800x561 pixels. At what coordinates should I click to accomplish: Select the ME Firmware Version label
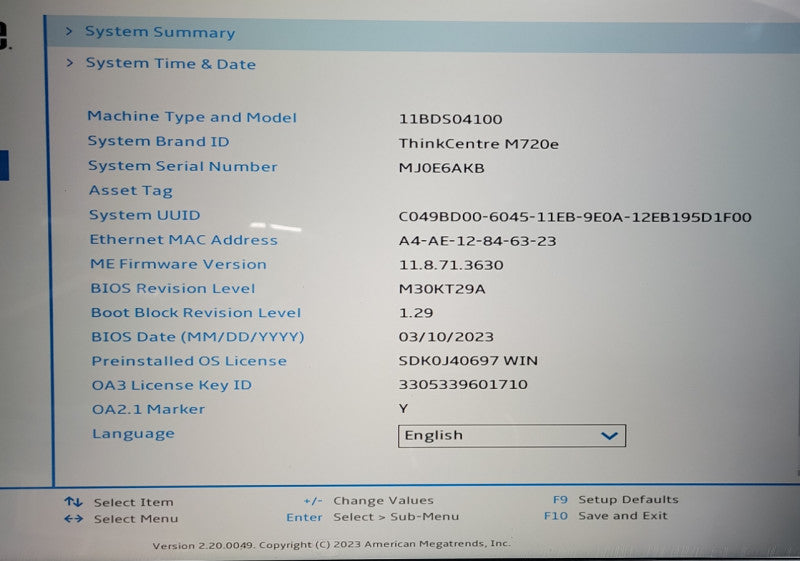pos(178,264)
